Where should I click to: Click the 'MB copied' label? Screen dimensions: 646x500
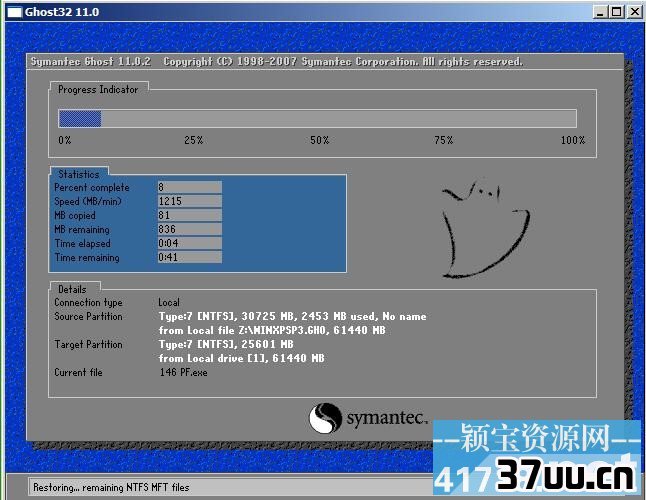(75, 215)
